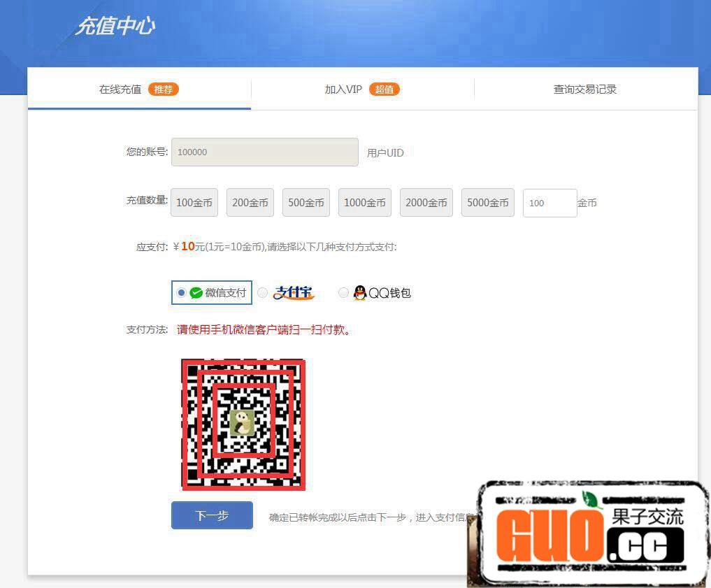Click the WeChat Pay green logo icon
Screen dimensions: 711x588
pyautogui.click(x=196, y=293)
